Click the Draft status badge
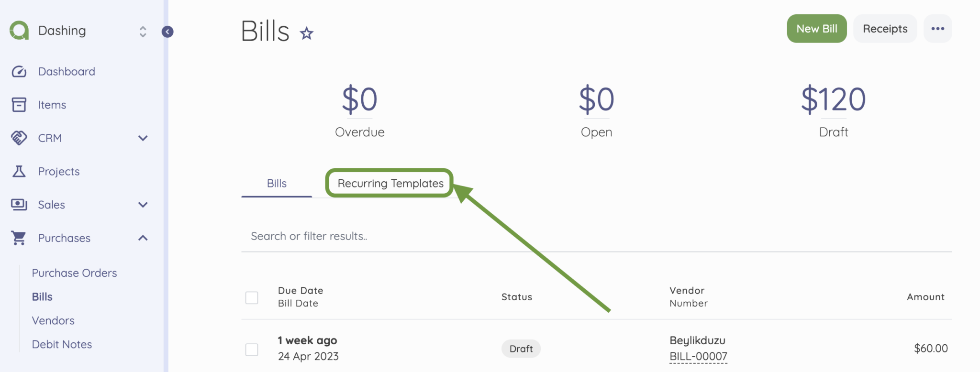This screenshot has width=980, height=372. tap(521, 349)
